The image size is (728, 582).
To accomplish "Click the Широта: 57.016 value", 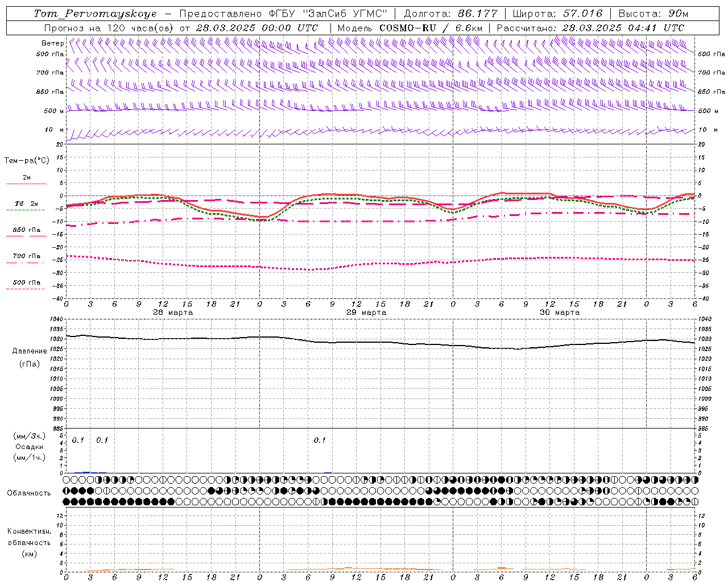I will 557,14.
